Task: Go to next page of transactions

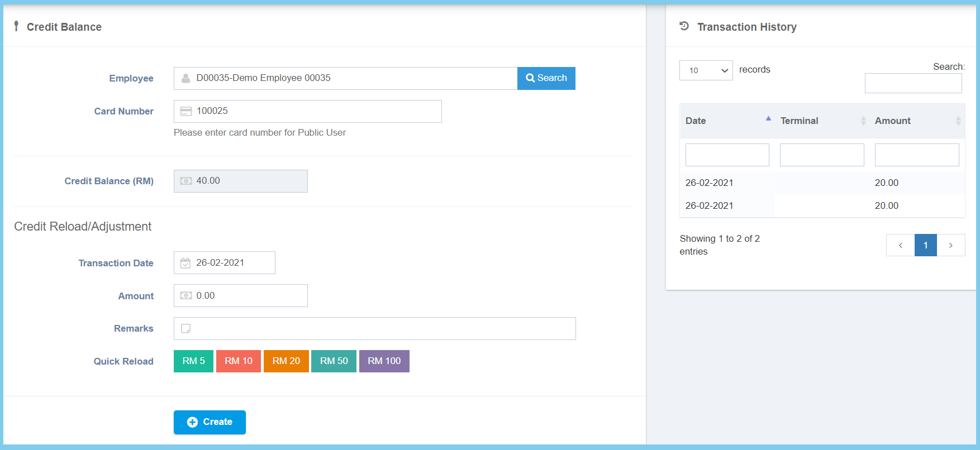Action: [x=950, y=245]
